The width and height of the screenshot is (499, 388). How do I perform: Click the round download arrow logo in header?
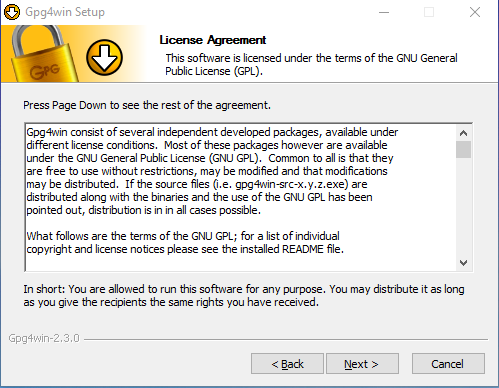click(x=104, y=58)
